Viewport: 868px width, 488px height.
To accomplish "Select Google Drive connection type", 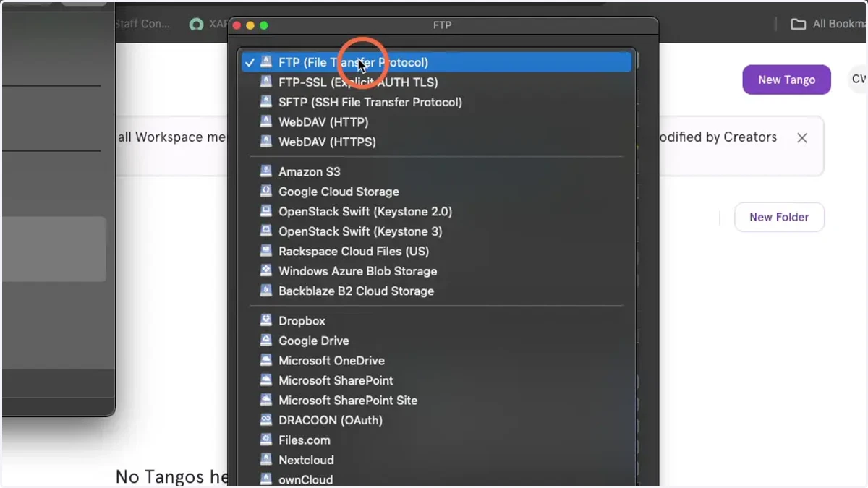I will [x=436, y=341].
